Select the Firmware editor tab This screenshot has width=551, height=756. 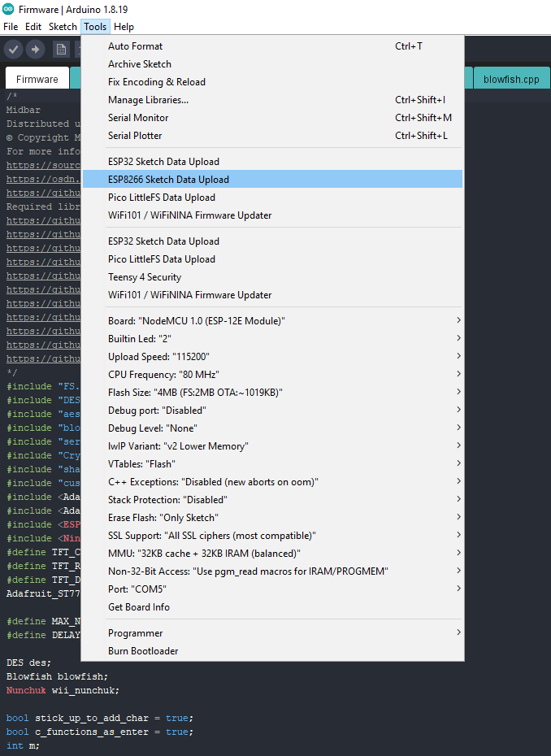pos(37,79)
